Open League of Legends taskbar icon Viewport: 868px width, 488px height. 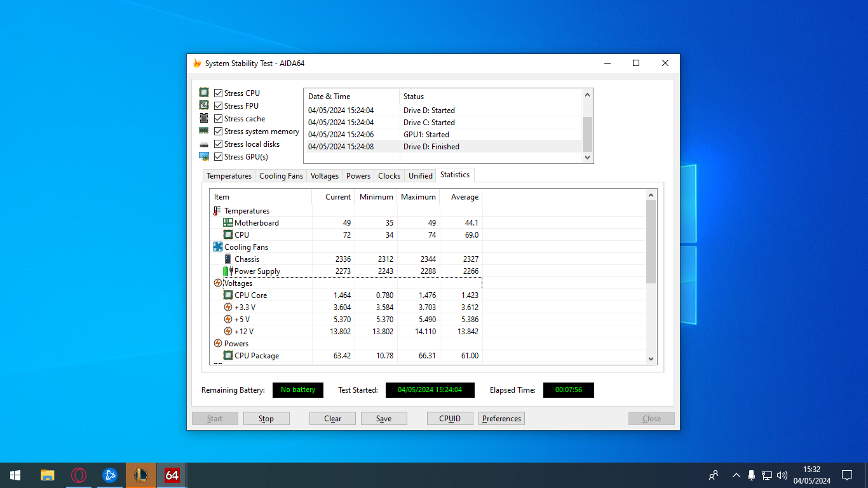click(x=140, y=475)
